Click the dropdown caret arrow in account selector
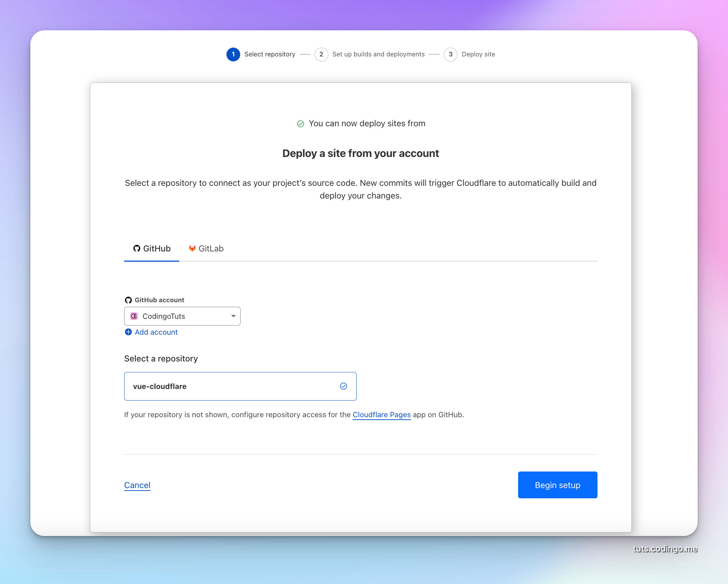 coord(233,316)
